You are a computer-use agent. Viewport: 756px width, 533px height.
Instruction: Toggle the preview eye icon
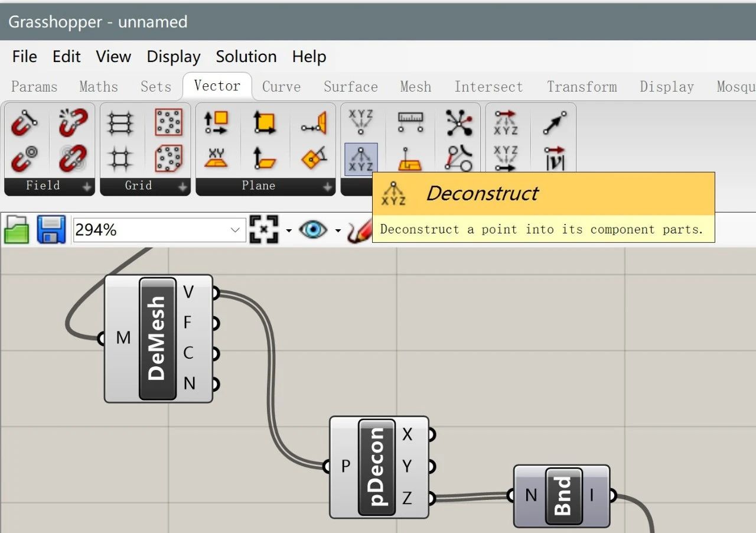coord(313,229)
